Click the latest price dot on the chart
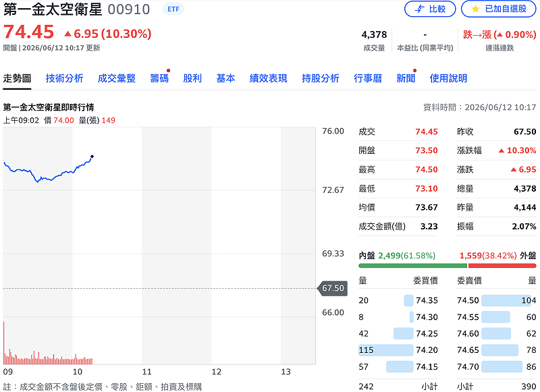540x392 pixels. point(92,157)
